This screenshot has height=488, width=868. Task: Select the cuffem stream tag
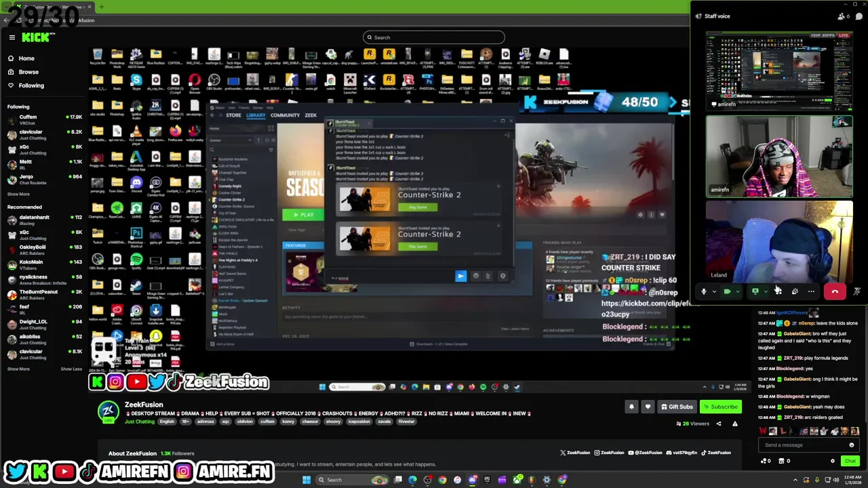[267, 422]
